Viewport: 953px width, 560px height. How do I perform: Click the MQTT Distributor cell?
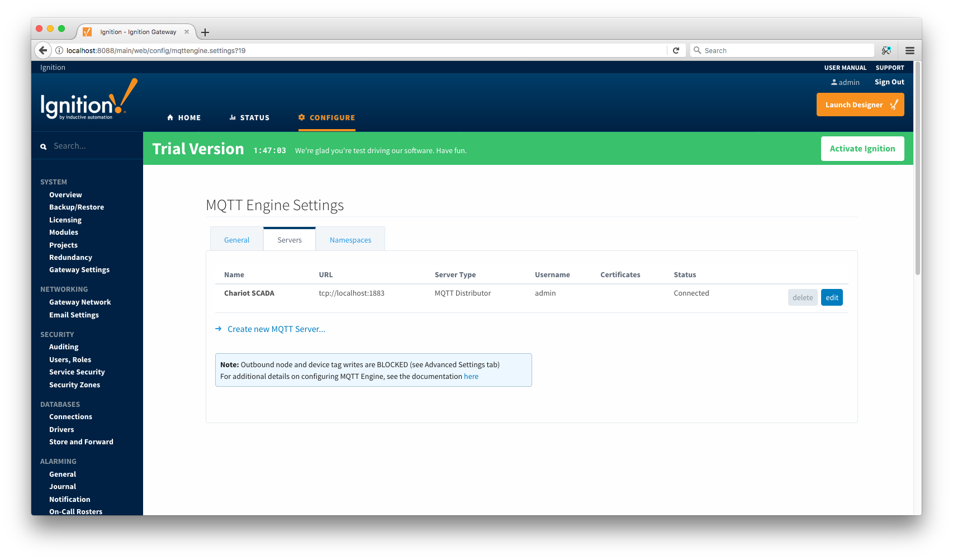tap(463, 293)
